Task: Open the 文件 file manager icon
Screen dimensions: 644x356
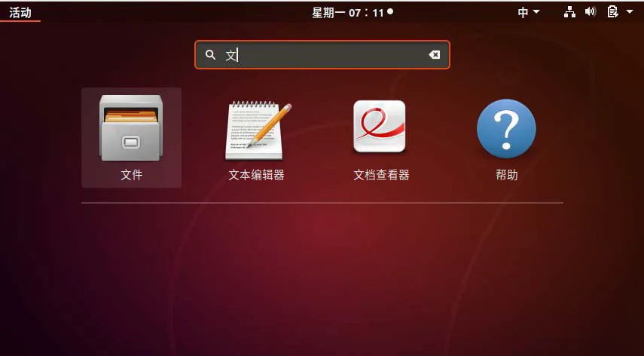Action: 131,128
